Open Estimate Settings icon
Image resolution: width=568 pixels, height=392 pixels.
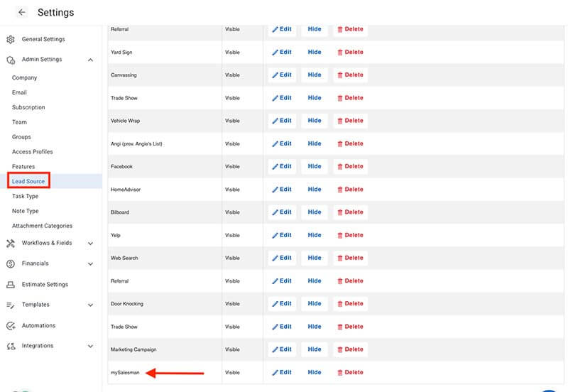point(11,284)
